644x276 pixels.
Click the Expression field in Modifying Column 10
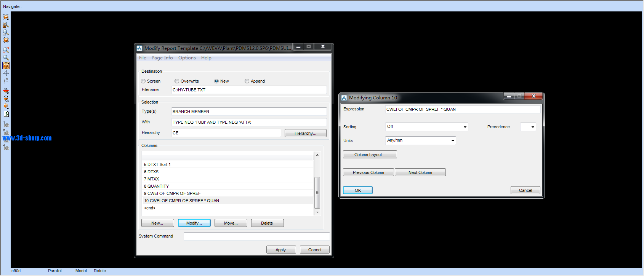click(463, 109)
